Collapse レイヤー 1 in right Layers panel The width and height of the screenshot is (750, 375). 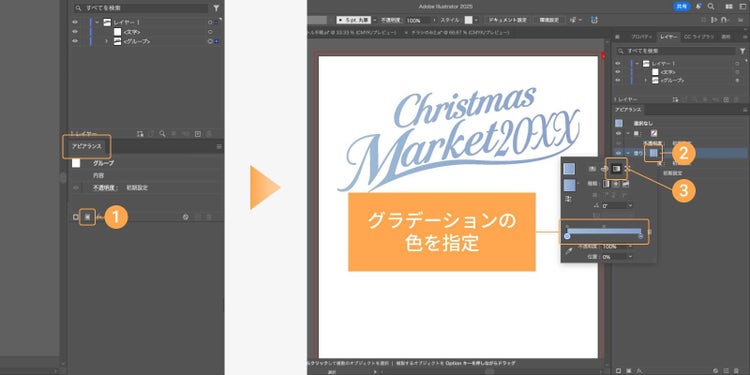[637, 63]
